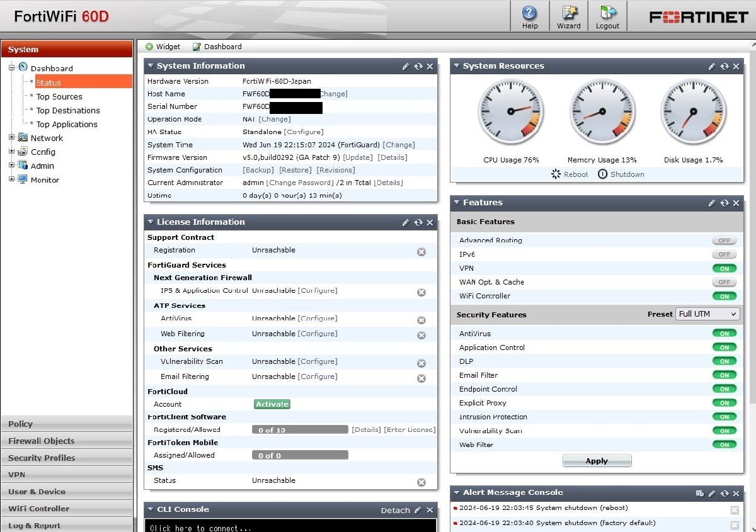The height and width of the screenshot is (532, 756).
Task: Click the Apply button in Features
Action: [x=597, y=461]
